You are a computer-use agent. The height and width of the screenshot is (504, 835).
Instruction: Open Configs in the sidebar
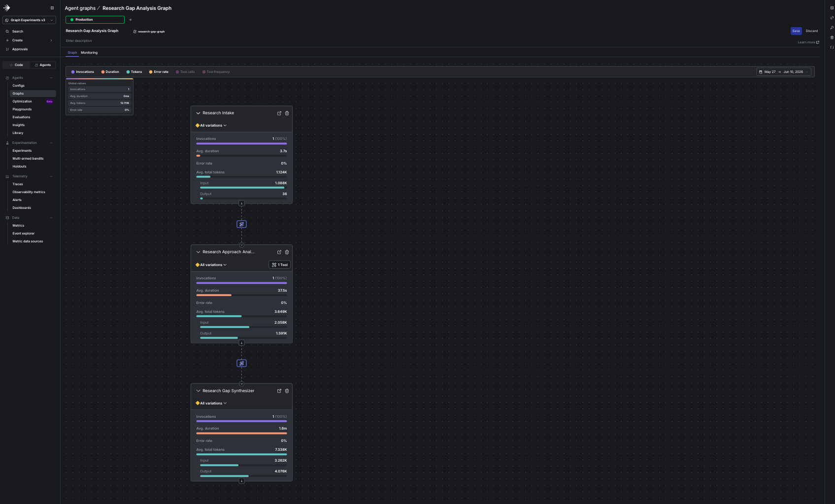[18, 86]
